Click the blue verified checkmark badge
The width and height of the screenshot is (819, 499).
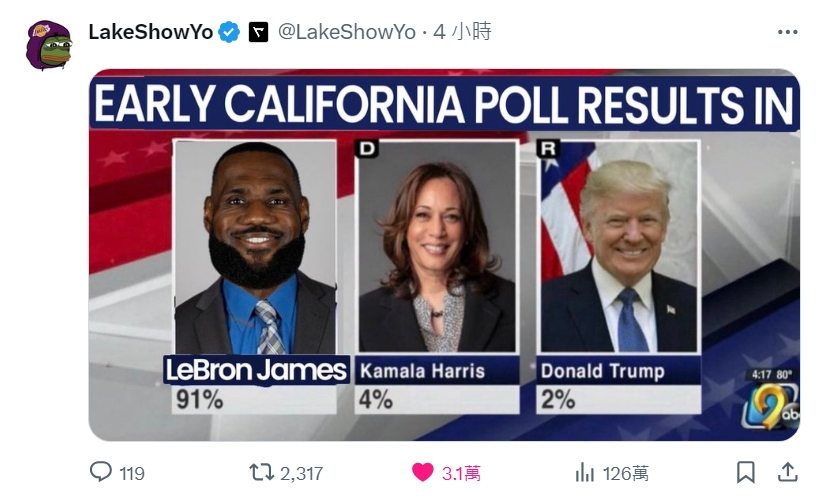[x=229, y=32]
